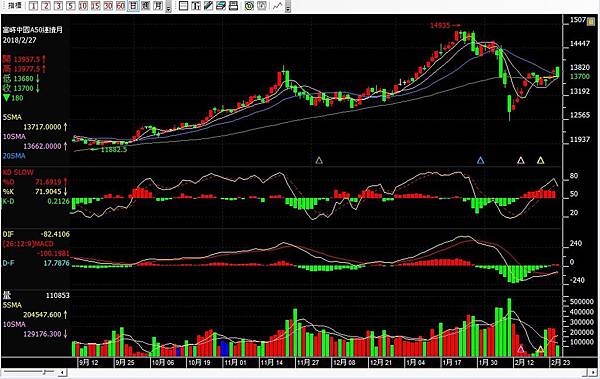
Task: Click the gray triangle marker below November candles
Action: coord(319,160)
